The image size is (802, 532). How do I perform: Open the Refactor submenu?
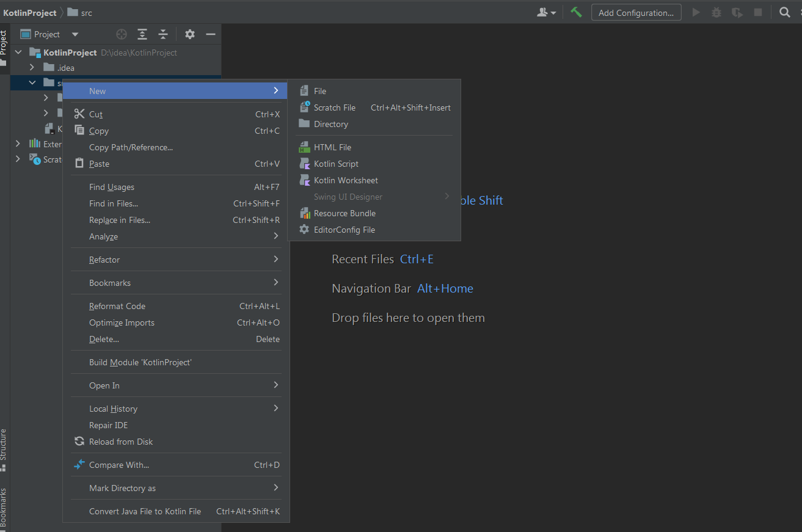[176, 260]
